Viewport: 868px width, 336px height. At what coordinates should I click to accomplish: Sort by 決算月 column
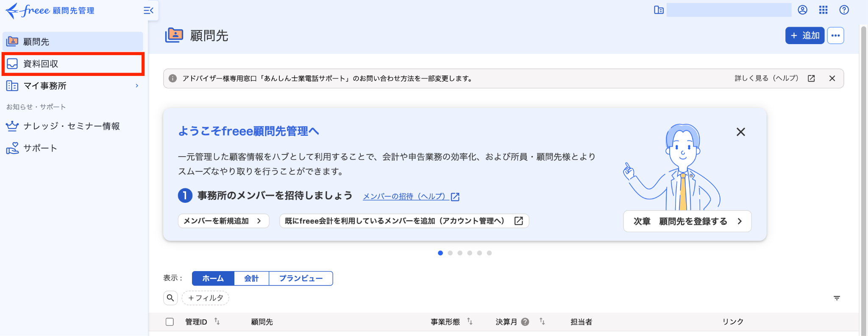(542, 322)
